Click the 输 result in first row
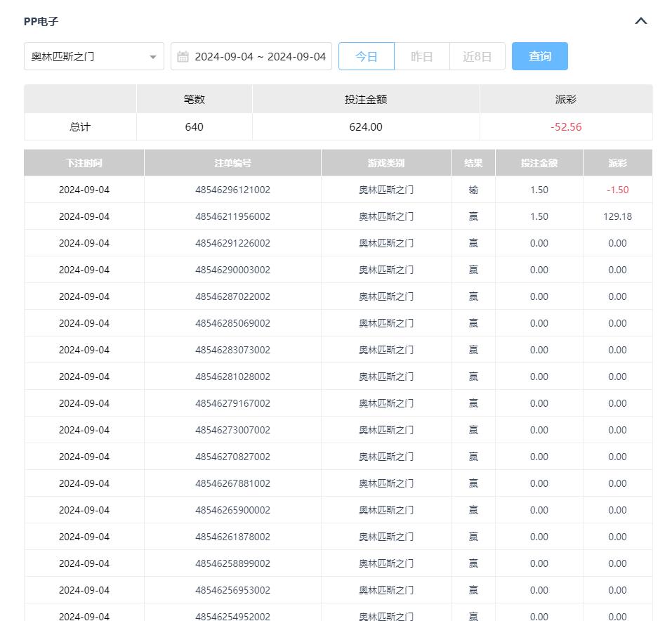Screen dimensions: 672x621 pos(473,190)
